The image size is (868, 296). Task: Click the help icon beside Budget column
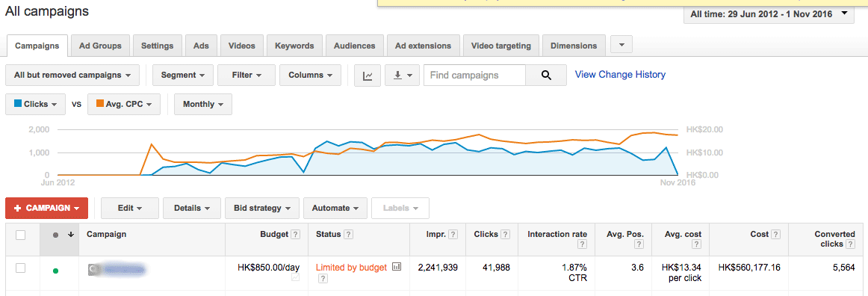pos(296,235)
